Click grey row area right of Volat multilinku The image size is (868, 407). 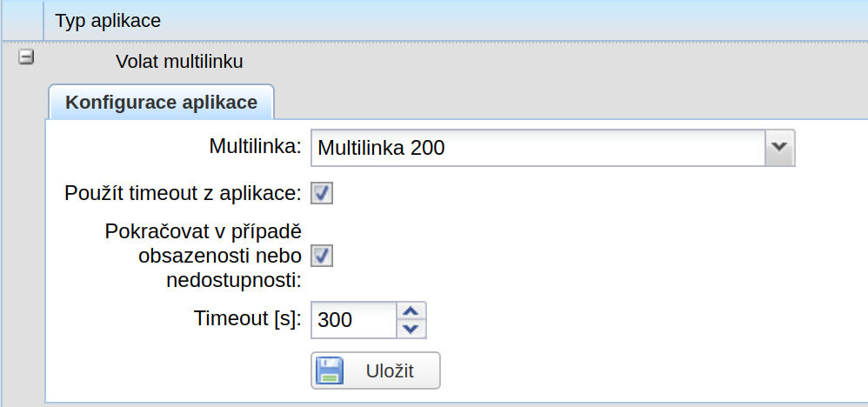pos(553,62)
